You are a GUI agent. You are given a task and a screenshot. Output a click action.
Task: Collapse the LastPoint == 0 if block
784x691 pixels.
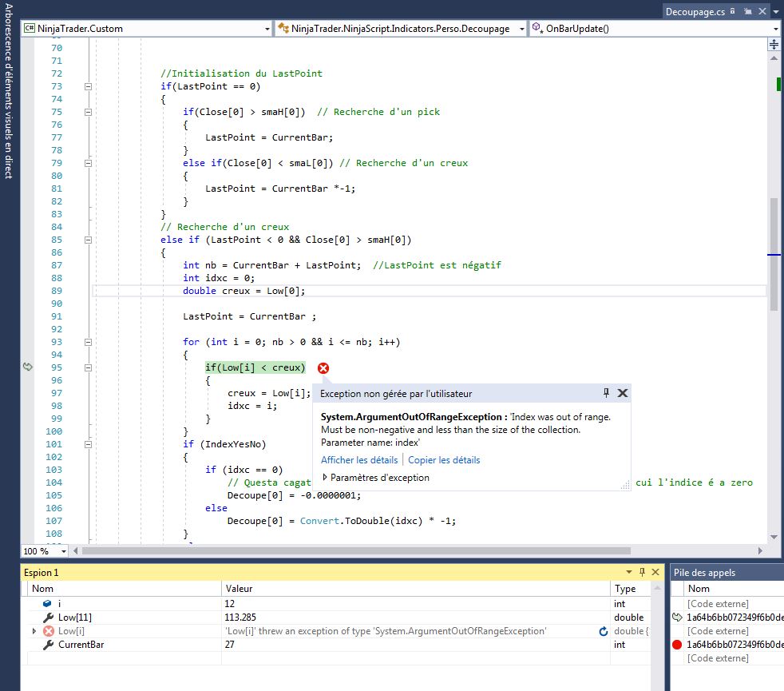pyautogui.click(x=88, y=86)
